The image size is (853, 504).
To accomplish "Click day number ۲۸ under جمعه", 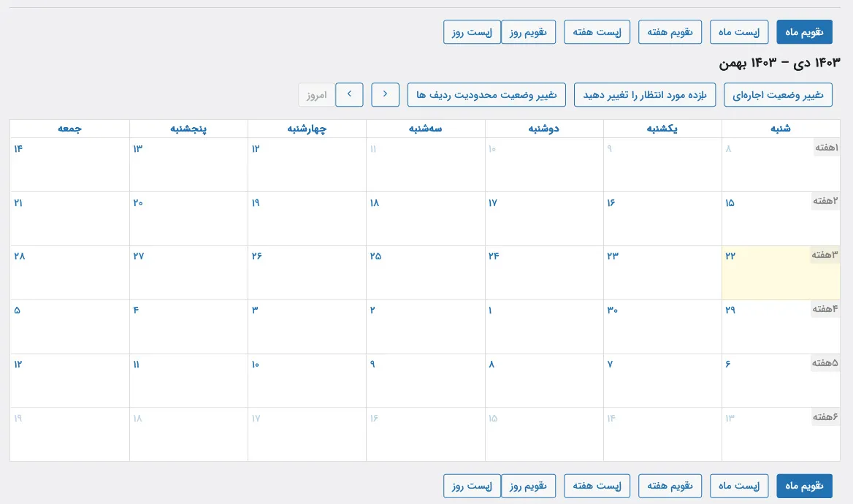I will tap(20, 256).
